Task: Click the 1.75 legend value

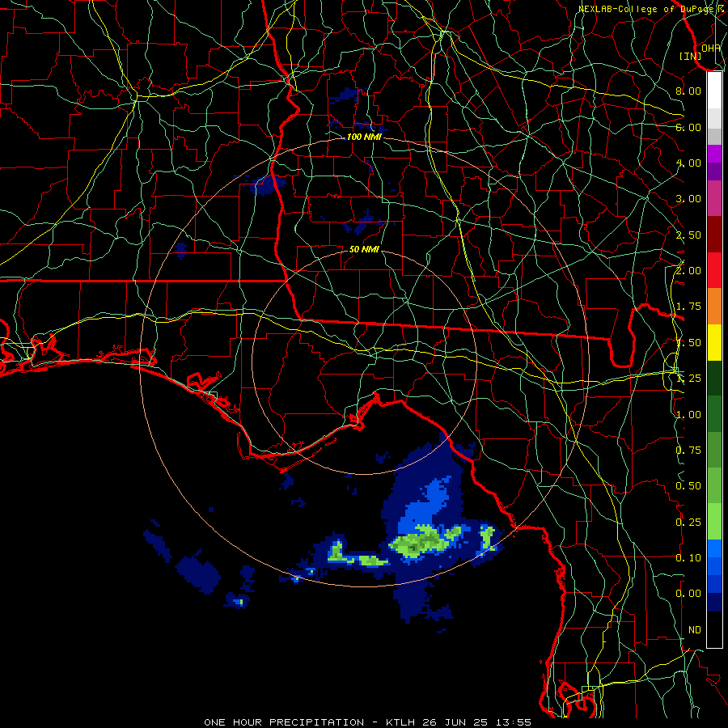Action: pos(688,307)
